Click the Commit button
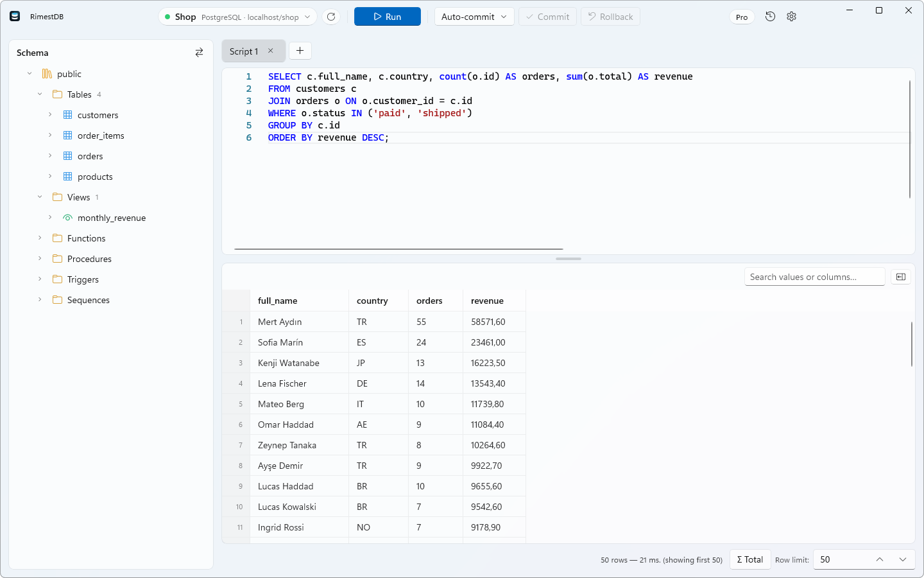924x578 pixels. (x=547, y=17)
